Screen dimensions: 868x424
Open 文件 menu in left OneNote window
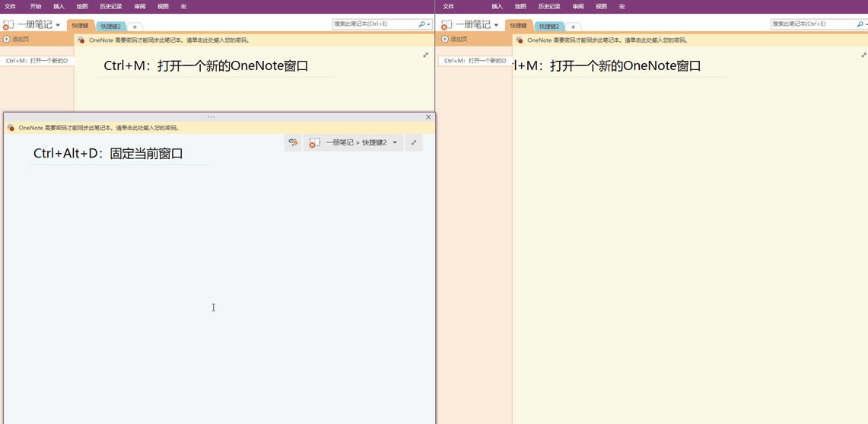(10, 7)
